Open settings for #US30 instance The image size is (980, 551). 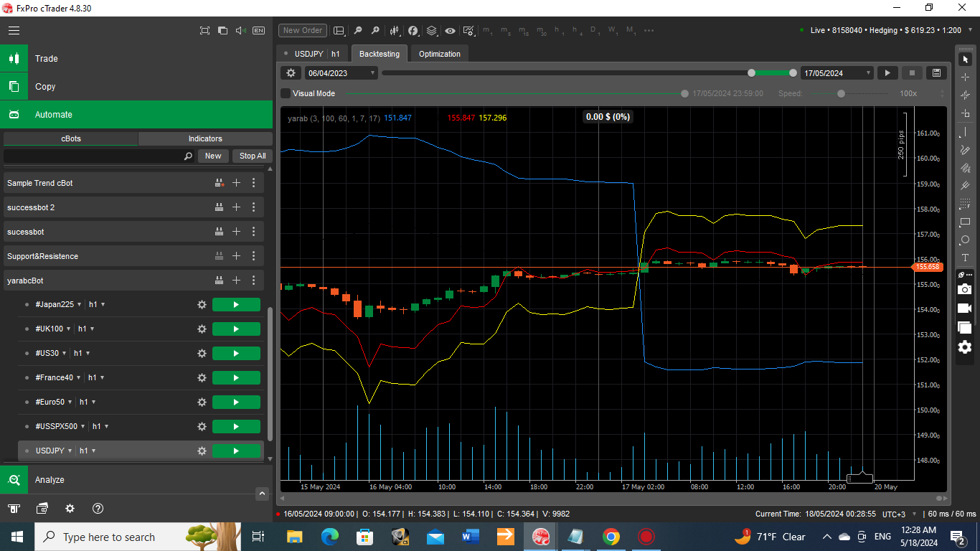point(202,354)
